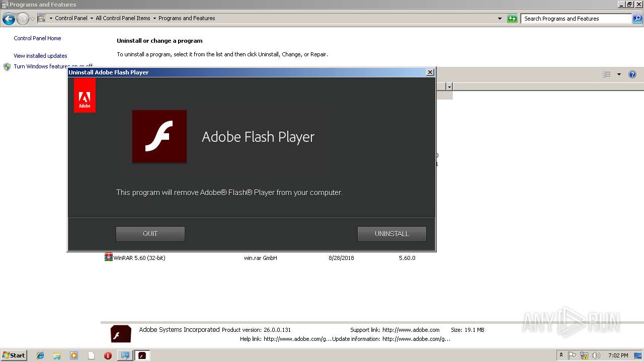Viewport: 644px width, 362px height.
Task: Click the QUIT button in Flash dialog
Action: (x=150, y=234)
